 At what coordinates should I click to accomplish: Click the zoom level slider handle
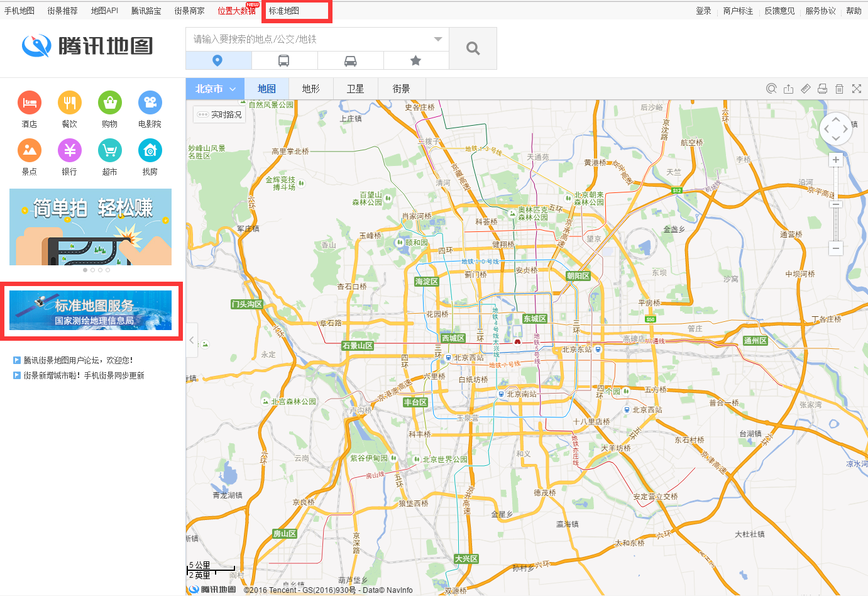coord(836,204)
